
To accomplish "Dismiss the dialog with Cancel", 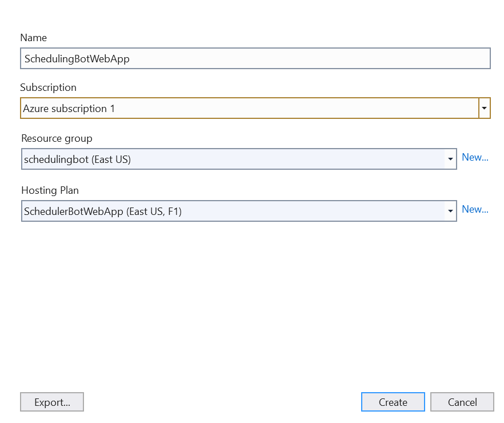I will pos(462,402).
